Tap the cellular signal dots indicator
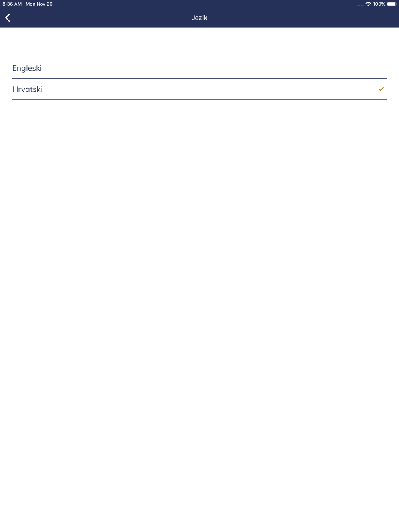This screenshot has height=532, width=399. (360, 5)
